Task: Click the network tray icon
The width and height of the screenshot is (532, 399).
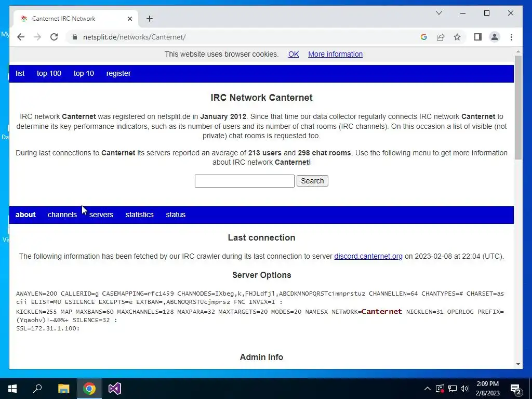Action: click(x=453, y=389)
